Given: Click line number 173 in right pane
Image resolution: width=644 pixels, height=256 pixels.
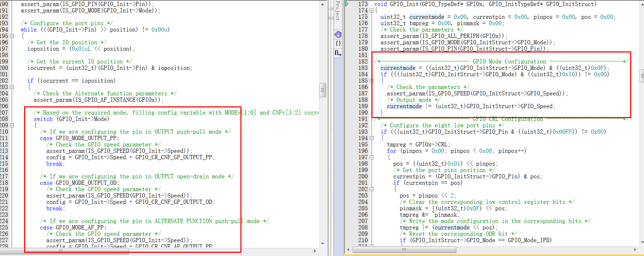Looking at the screenshot, I should (363, 4).
